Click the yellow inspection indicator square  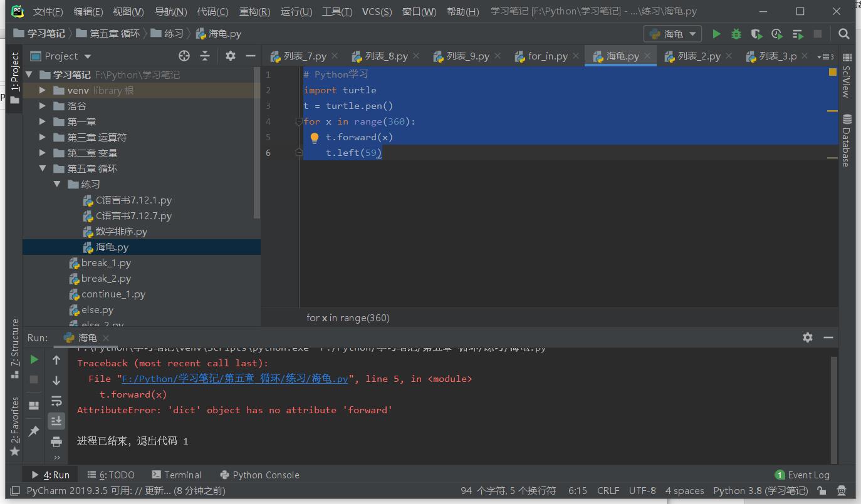(x=832, y=72)
